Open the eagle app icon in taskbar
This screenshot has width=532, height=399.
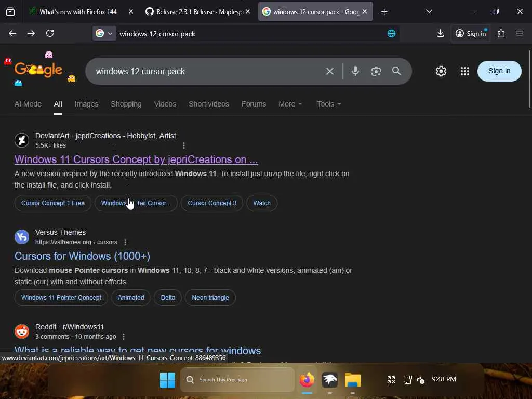click(330, 380)
